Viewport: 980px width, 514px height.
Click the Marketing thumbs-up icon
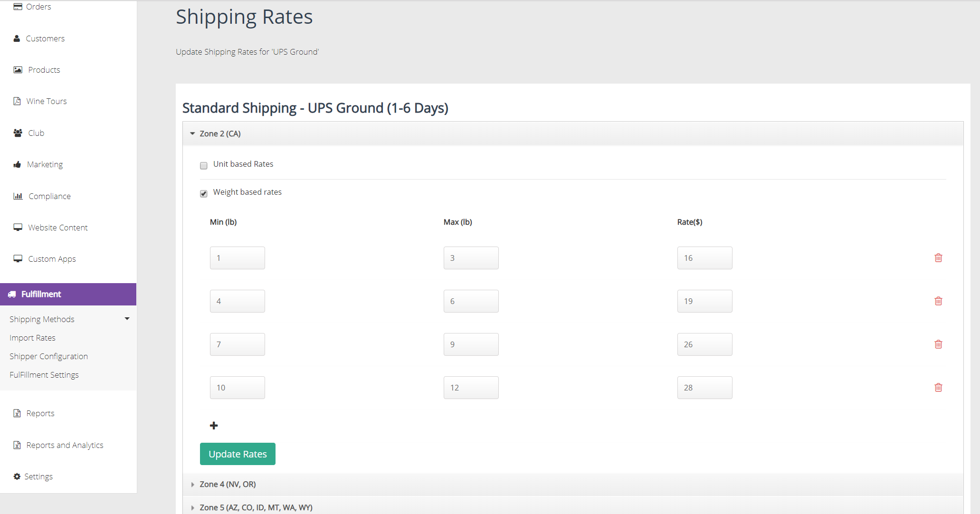point(18,164)
